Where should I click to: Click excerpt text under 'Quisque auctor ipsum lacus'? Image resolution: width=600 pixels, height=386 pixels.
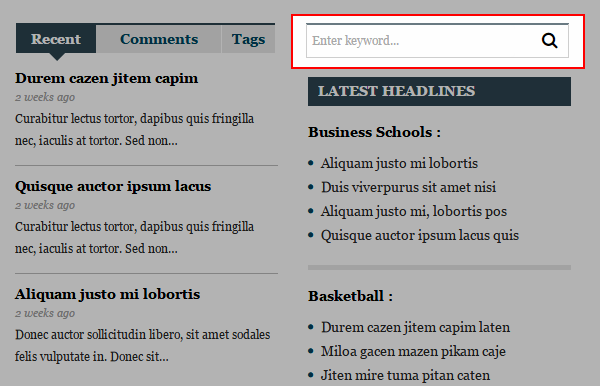pyautogui.click(x=134, y=238)
